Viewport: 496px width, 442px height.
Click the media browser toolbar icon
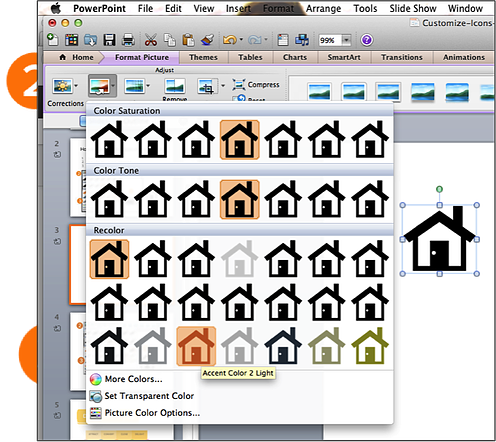(302, 40)
